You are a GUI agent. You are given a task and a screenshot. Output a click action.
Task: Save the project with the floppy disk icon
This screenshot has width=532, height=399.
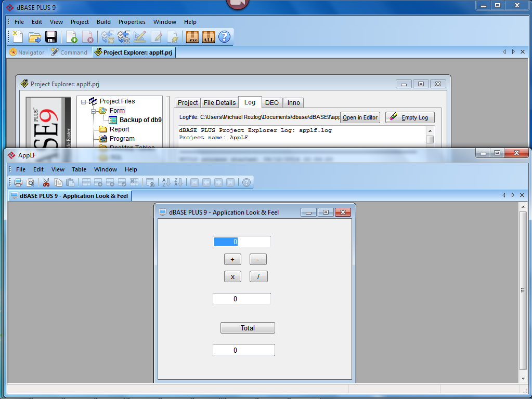click(x=51, y=37)
